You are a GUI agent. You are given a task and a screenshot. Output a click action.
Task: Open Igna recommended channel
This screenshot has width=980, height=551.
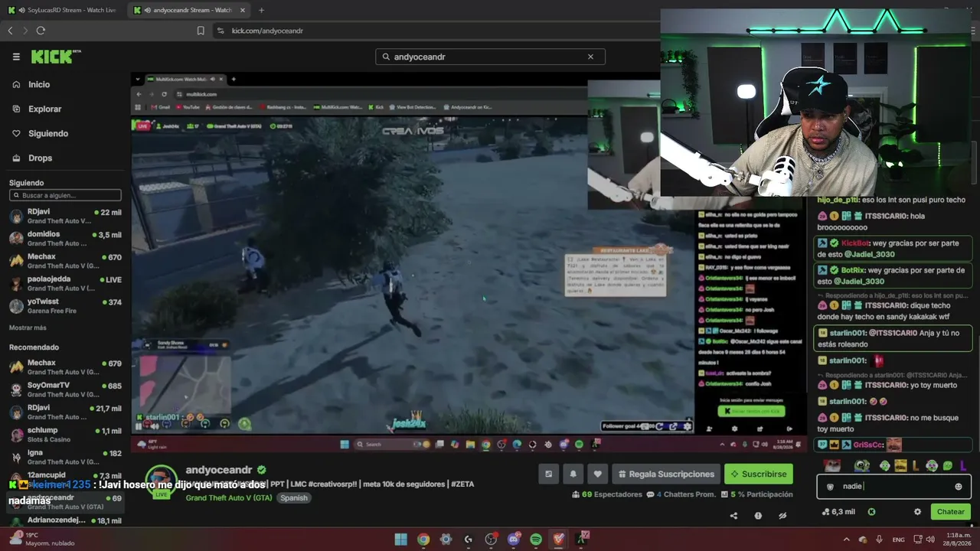pyautogui.click(x=65, y=458)
